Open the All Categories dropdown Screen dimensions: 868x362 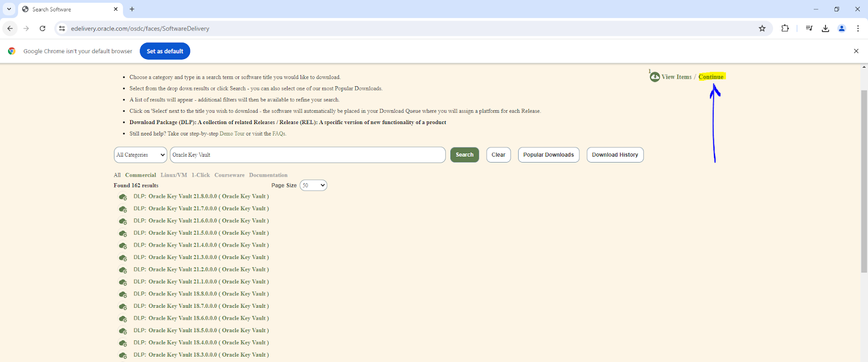(x=141, y=155)
